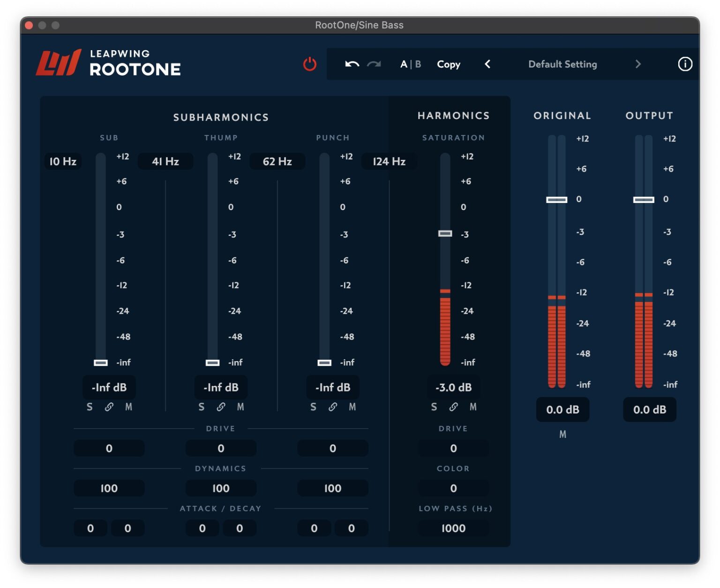The image size is (720, 588).
Task: Mute the Thump band
Action: click(x=240, y=407)
